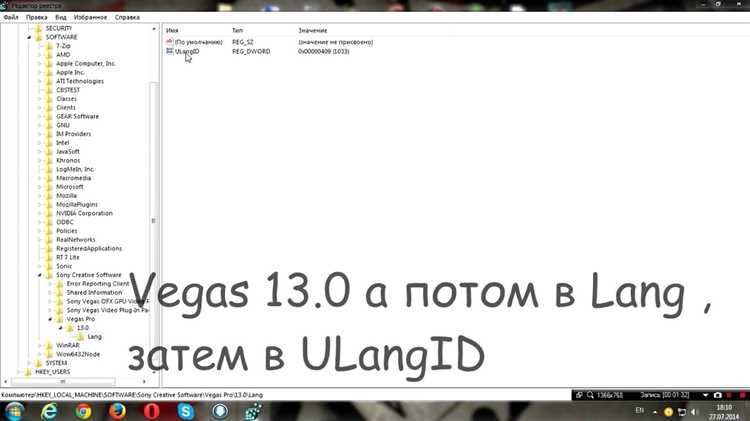
Task: Launch Google Chrome from the taskbar
Action: click(x=83, y=411)
